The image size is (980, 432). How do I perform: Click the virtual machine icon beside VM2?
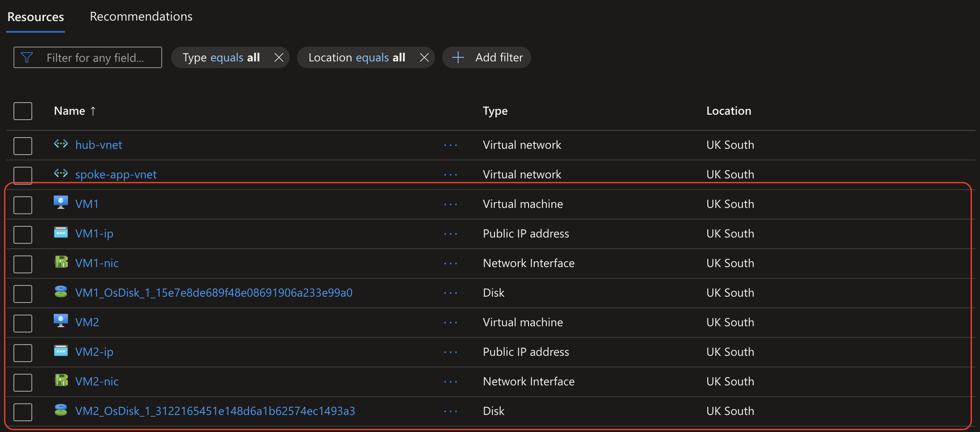tap(61, 321)
